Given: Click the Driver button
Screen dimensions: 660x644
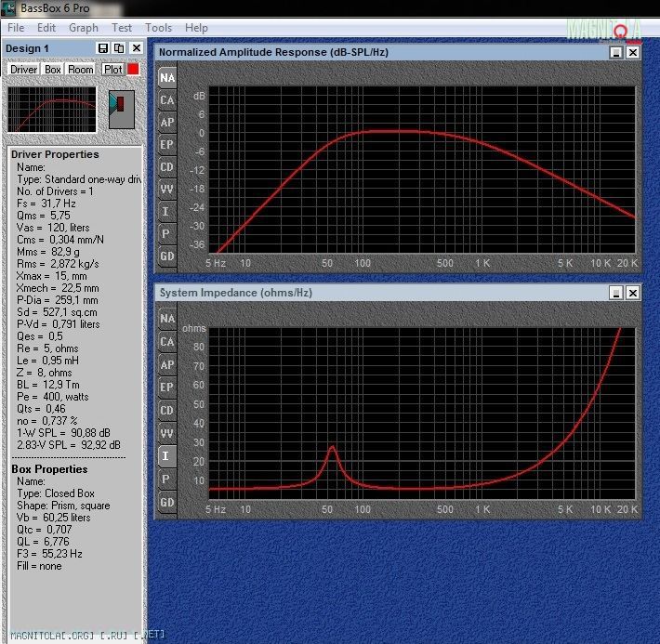Looking at the screenshot, I should [x=24, y=70].
